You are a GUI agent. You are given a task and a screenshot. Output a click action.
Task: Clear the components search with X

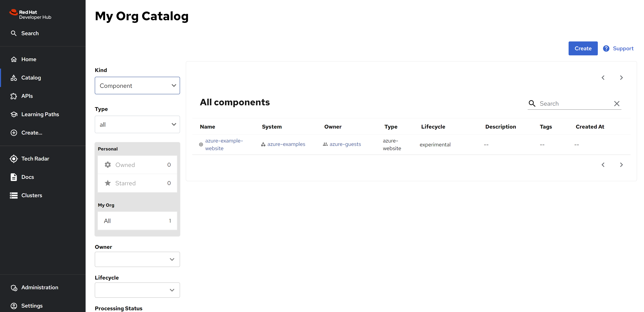[616, 103]
